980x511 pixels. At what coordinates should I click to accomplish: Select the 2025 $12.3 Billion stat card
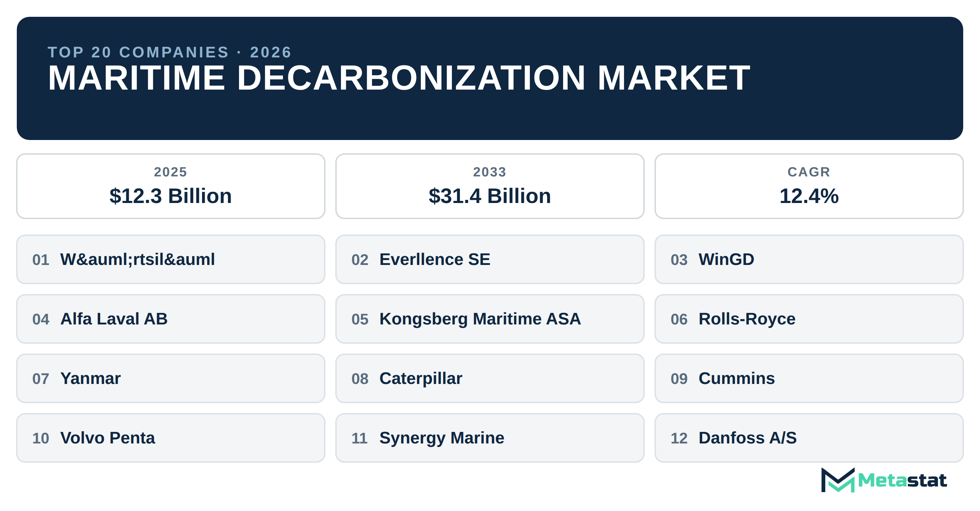[x=170, y=186]
